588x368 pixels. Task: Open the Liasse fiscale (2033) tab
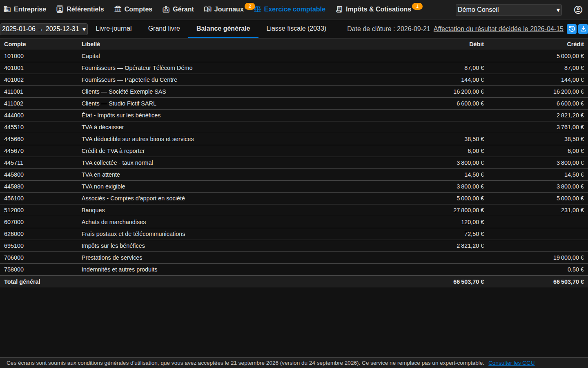(x=296, y=29)
